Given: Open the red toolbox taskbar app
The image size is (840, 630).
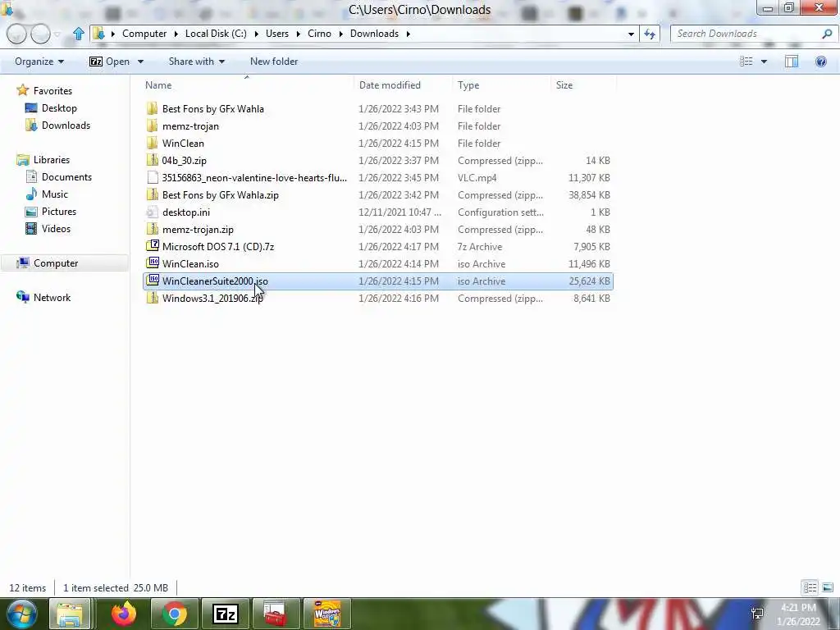Looking at the screenshot, I should (276, 614).
